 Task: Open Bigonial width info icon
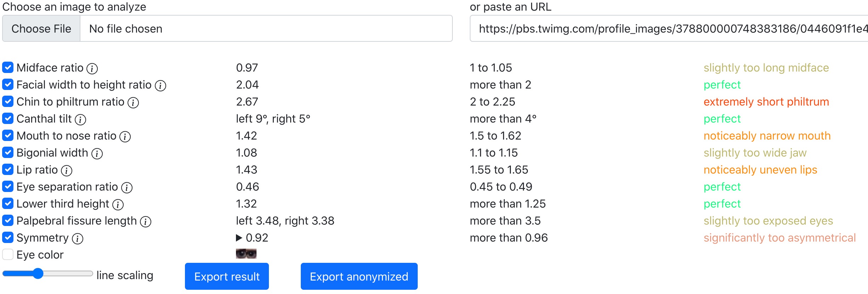click(x=97, y=153)
